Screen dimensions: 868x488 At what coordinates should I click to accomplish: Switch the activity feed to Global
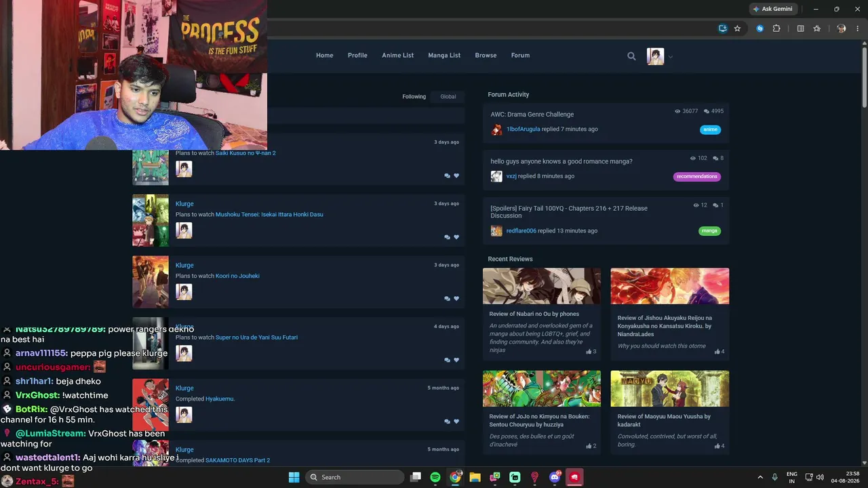[x=448, y=97]
